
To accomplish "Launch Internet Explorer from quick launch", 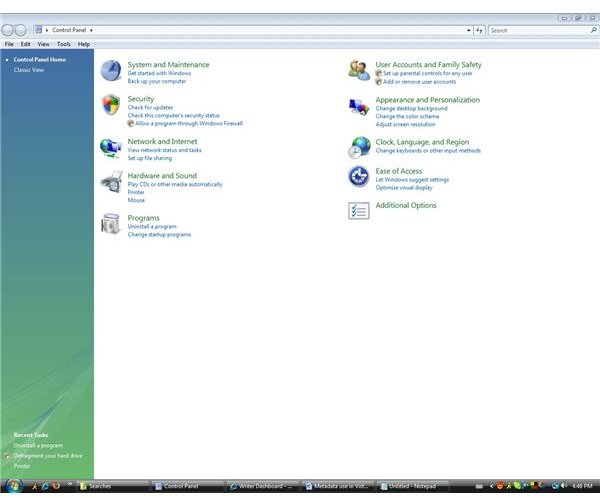I will (x=45, y=486).
